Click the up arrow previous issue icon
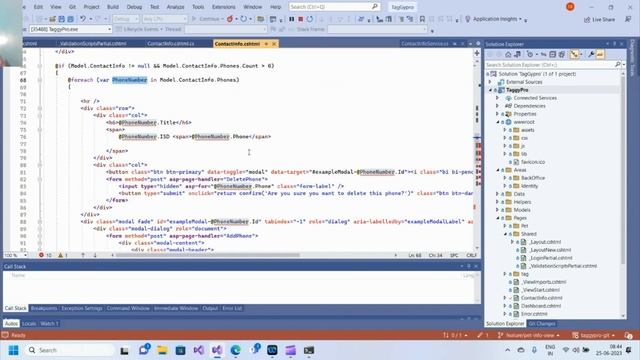The width and height of the screenshot is (640, 360). [83, 255]
